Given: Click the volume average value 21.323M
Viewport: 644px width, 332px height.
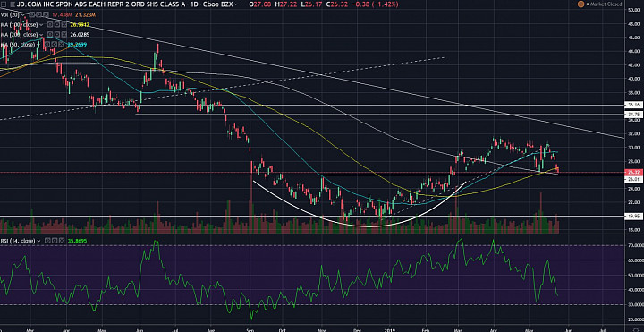Looking at the screenshot, I should coord(86,15).
